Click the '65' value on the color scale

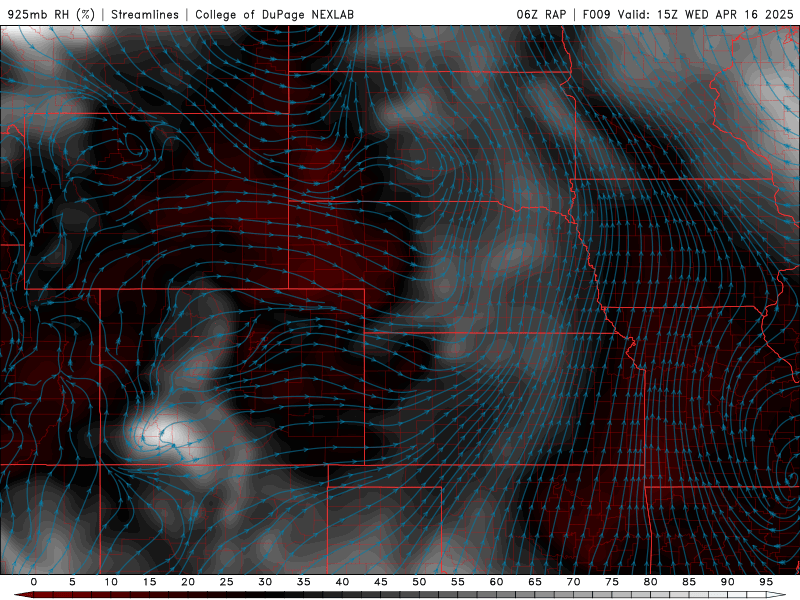coord(535,582)
